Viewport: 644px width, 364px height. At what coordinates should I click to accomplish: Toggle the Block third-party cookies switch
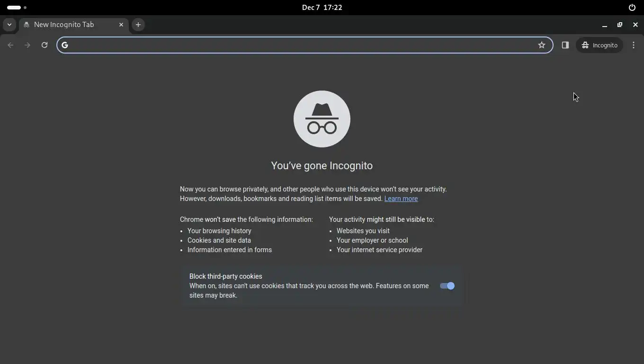tap(447, 286)
